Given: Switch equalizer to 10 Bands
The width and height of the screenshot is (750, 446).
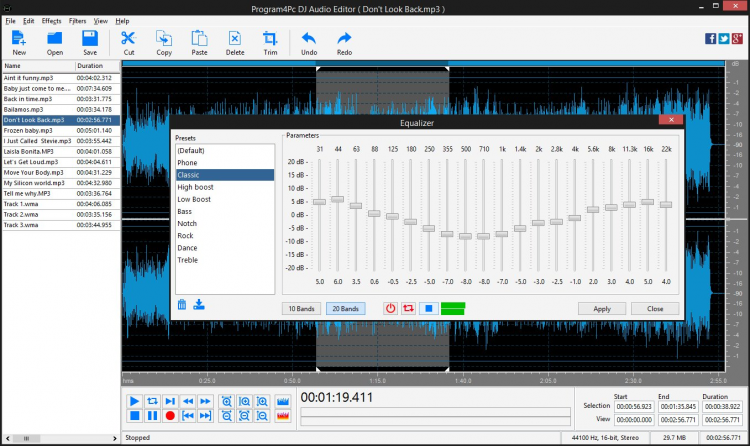Looking at the screenshot, I should click(x=299, y=309).
